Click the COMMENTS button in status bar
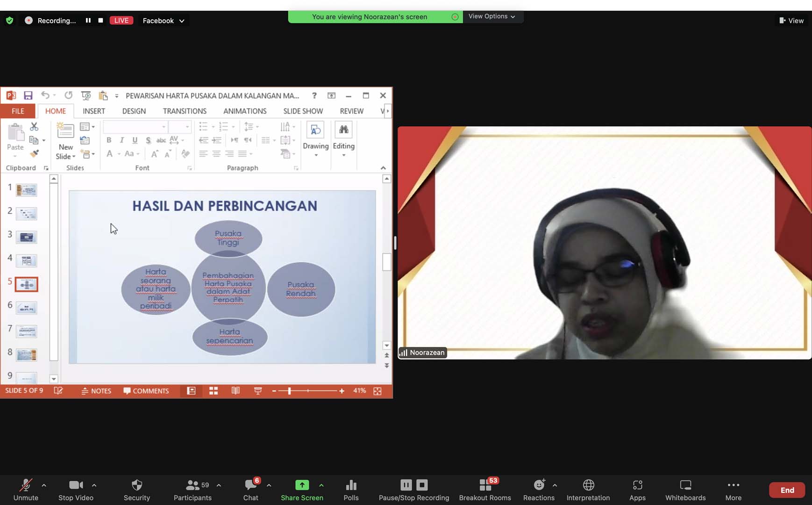Image resolution: width=812 pixels, height=505 pixels. (146, 391)
